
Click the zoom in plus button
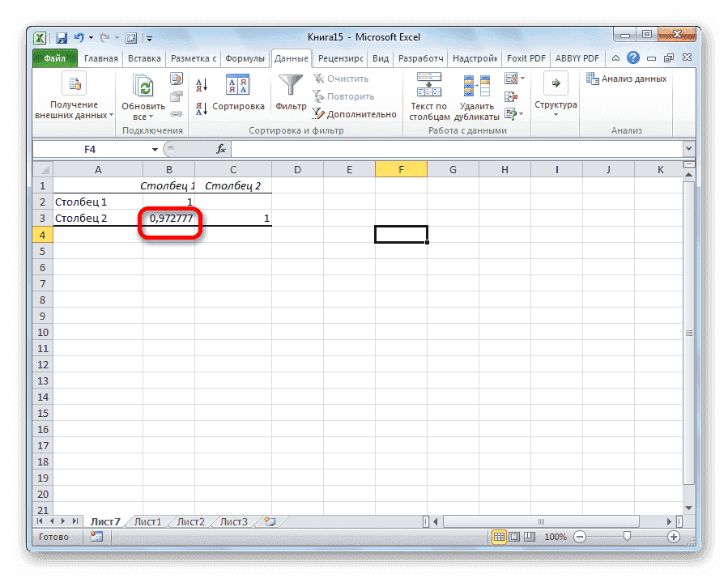(675, 536)
